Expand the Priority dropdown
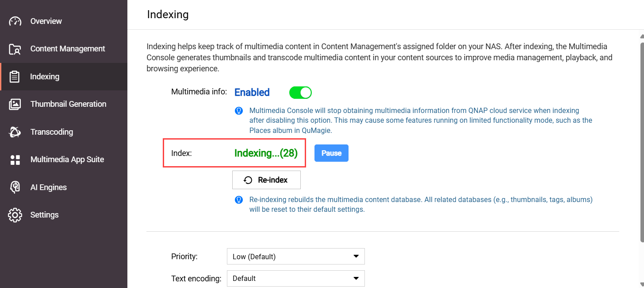This screenshot has width=644, height=288. [x=295, y=257]
